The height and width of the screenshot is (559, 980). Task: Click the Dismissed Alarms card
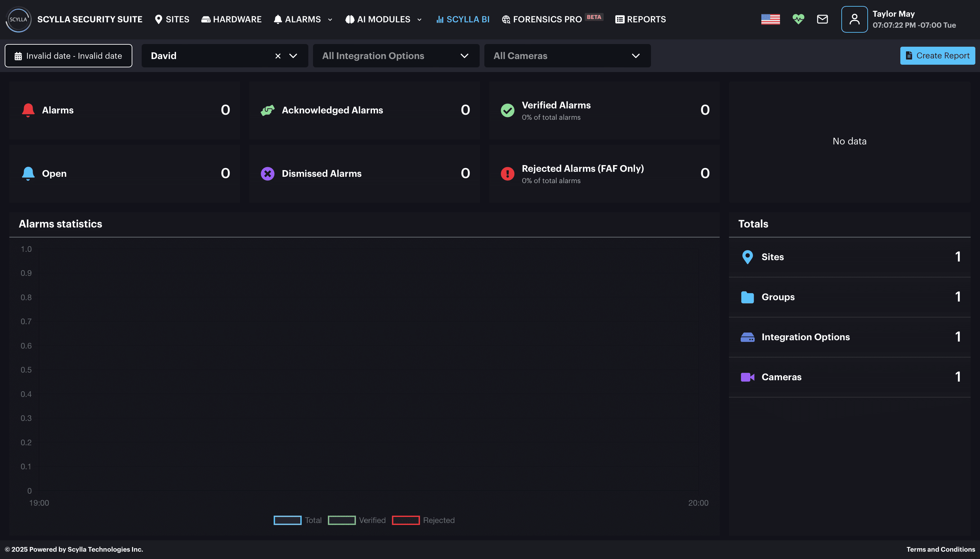(364, 173)
